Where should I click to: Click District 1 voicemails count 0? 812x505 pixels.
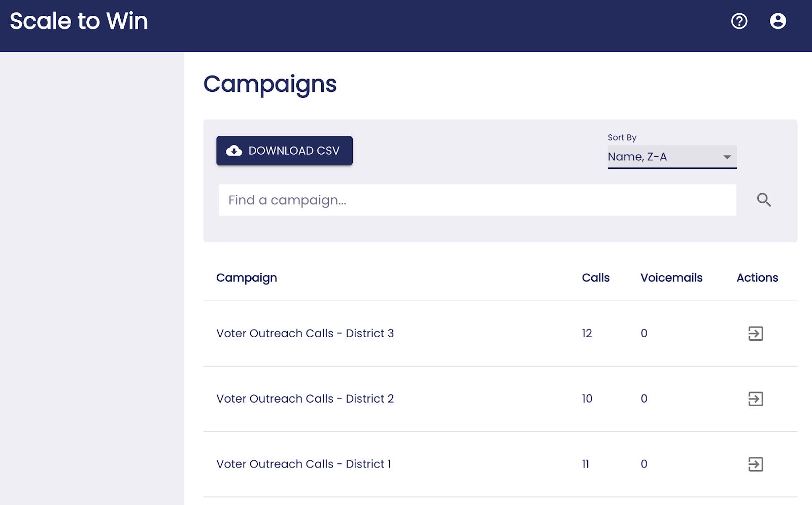tap(644, 464)
